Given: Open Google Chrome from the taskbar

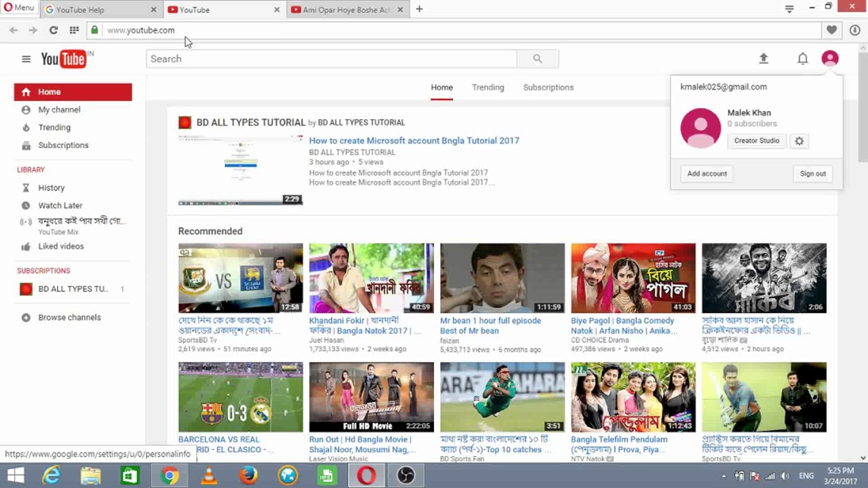Looking at the screenshot, I should (x=170, y=476).
